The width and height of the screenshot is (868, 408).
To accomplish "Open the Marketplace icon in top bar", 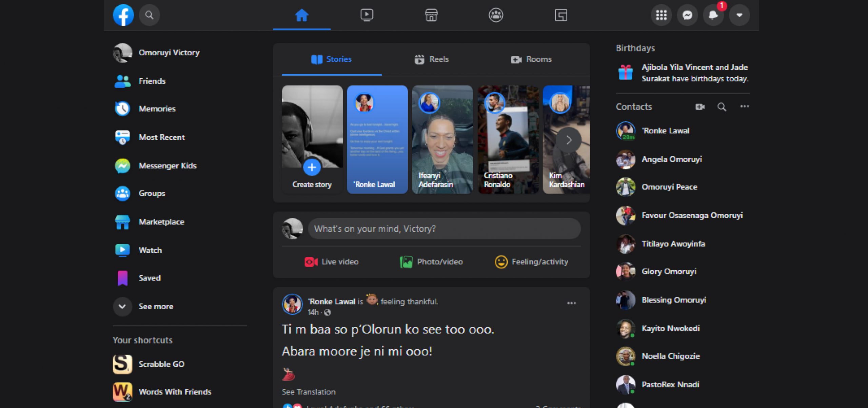I will 431,15.
